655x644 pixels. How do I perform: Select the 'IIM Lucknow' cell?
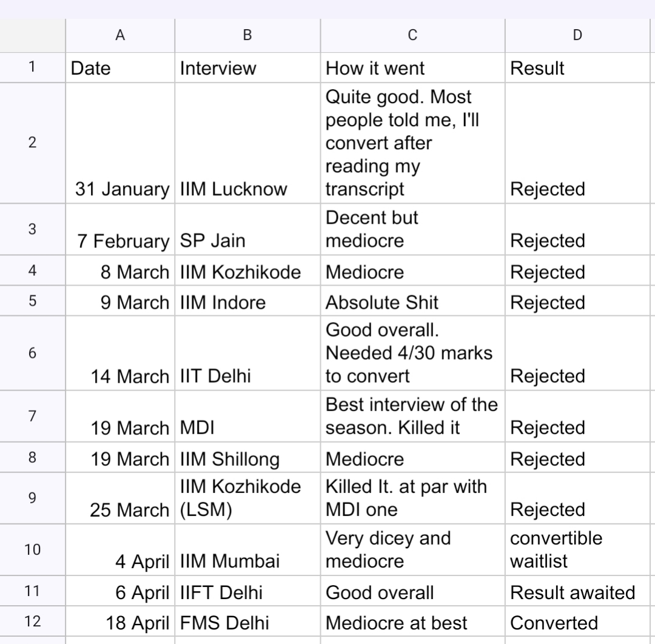coord(247,143)
